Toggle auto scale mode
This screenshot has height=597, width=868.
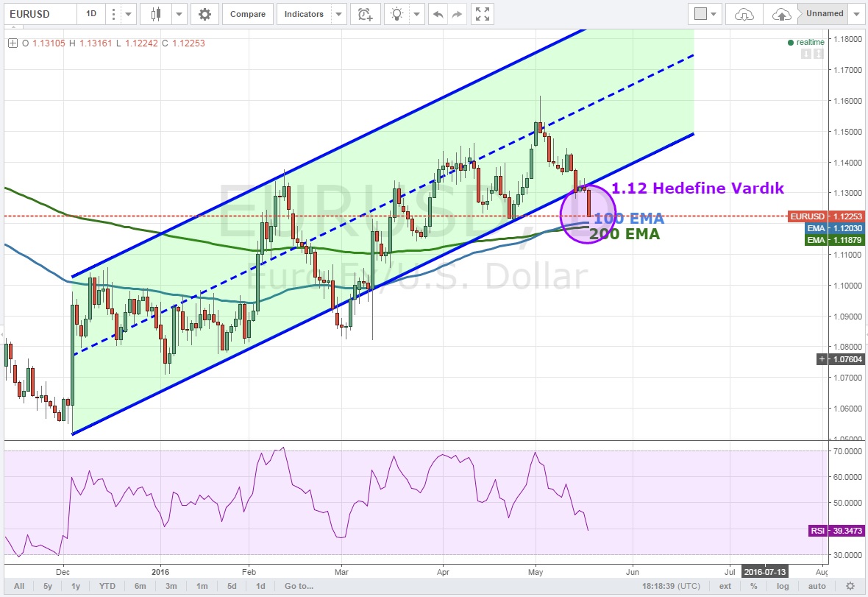tap(817, 586)
